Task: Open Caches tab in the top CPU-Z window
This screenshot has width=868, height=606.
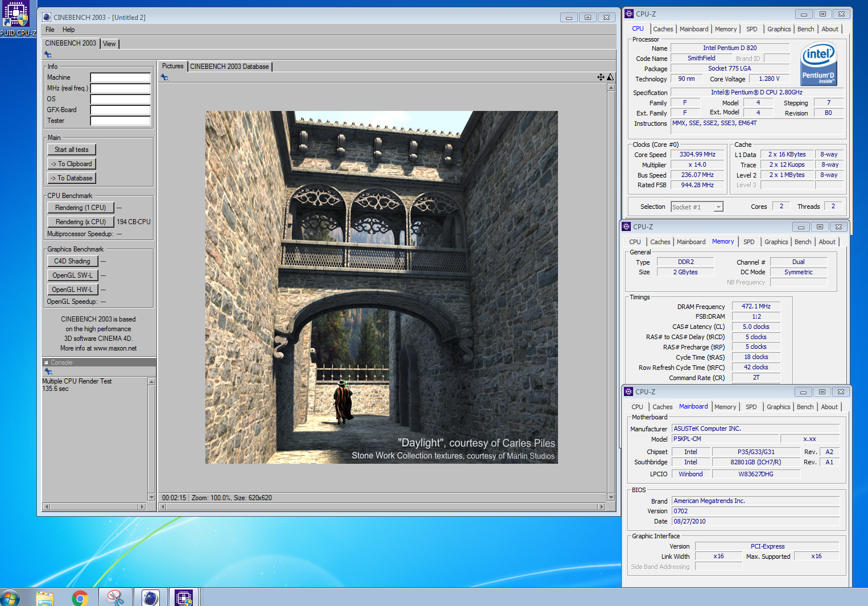Action: click(663, 29)
